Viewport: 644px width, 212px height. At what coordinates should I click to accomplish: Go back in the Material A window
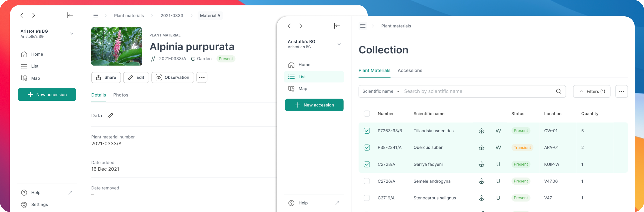point(22,15)
